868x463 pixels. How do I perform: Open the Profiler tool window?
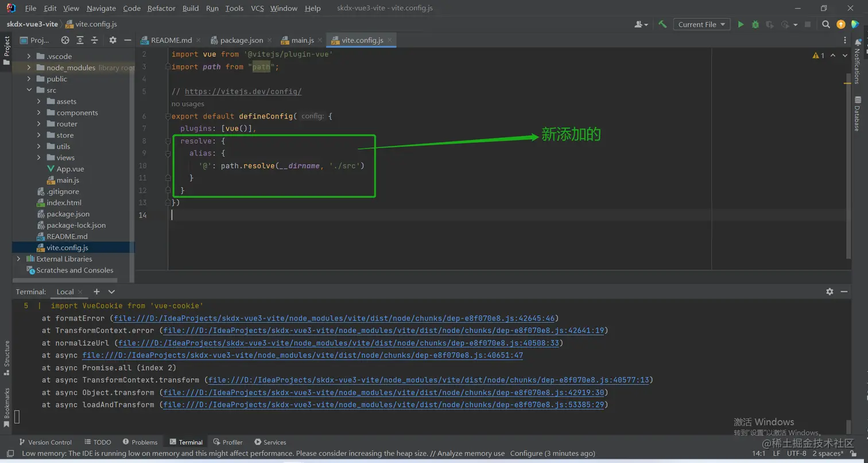228,442
